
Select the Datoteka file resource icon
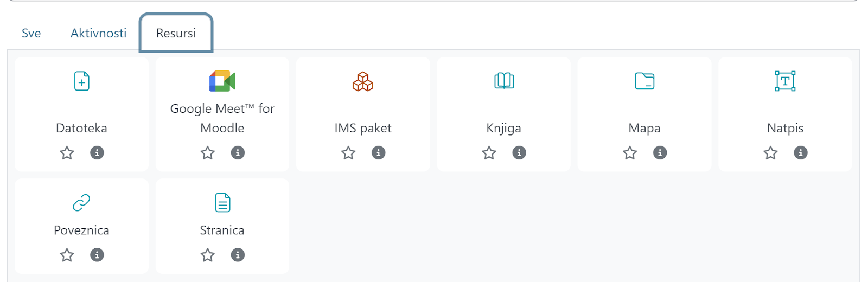[x=81, y=81]
